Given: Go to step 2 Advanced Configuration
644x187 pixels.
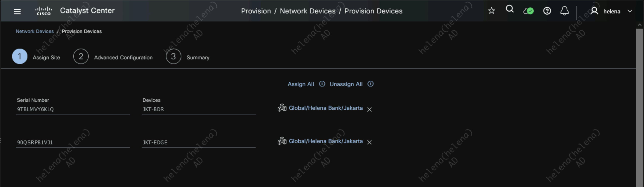Looking at the screenshot, I should 81,57.
